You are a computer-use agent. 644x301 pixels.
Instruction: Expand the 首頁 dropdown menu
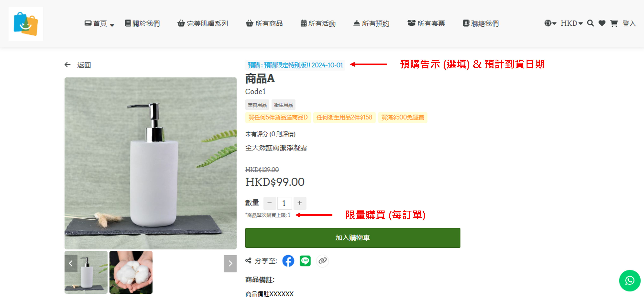point(99,24)
